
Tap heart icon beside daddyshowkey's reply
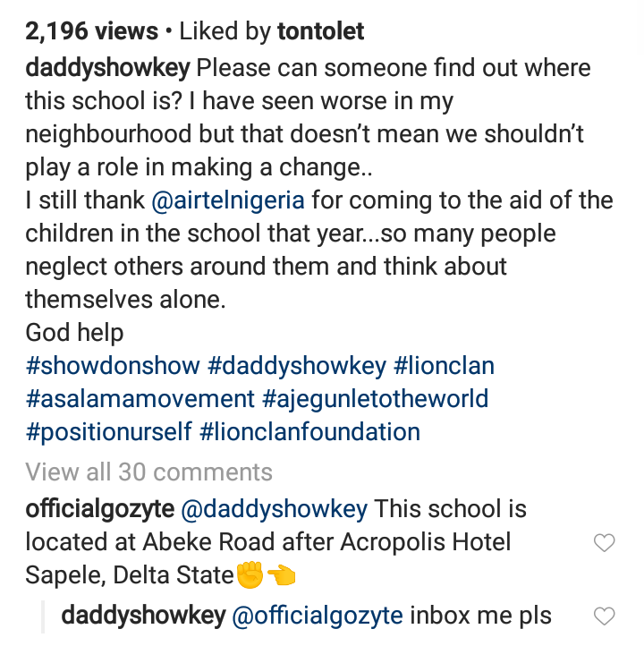[x=605, y=616]
